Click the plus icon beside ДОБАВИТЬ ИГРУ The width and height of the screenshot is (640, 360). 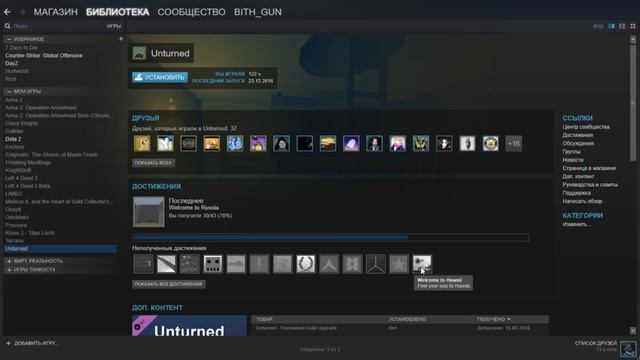(8, 343)
